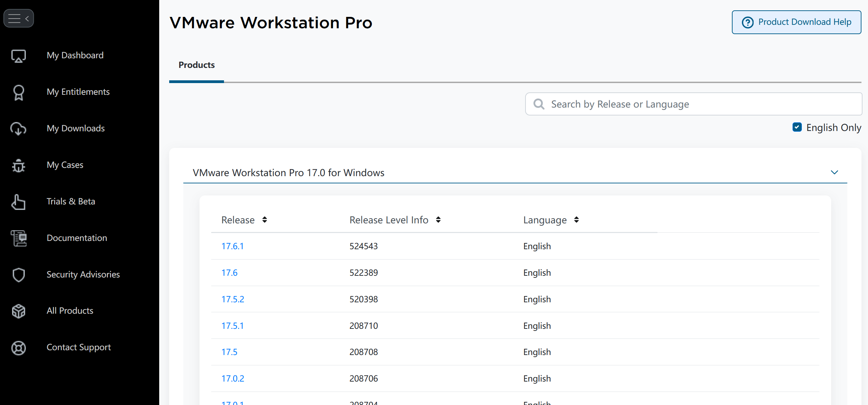Click the My Dashboard monitor icon
The height and width of the screenshot is (405, 868).
coord(19,56)
